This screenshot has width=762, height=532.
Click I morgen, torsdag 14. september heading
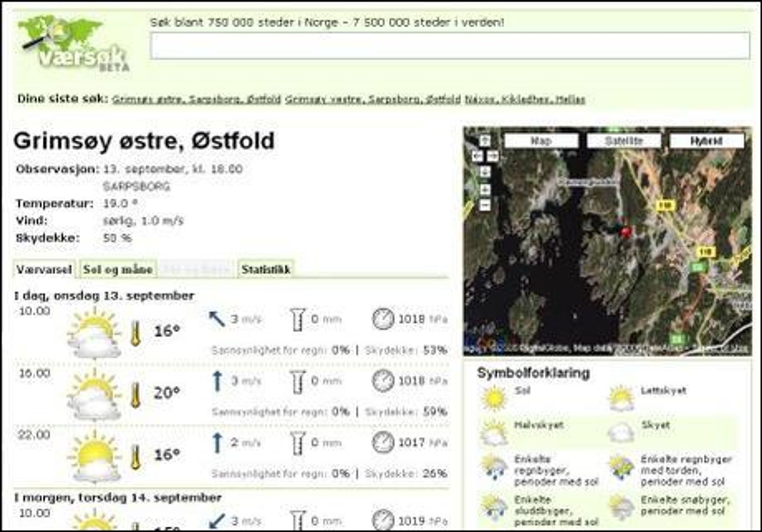(118, 497)
